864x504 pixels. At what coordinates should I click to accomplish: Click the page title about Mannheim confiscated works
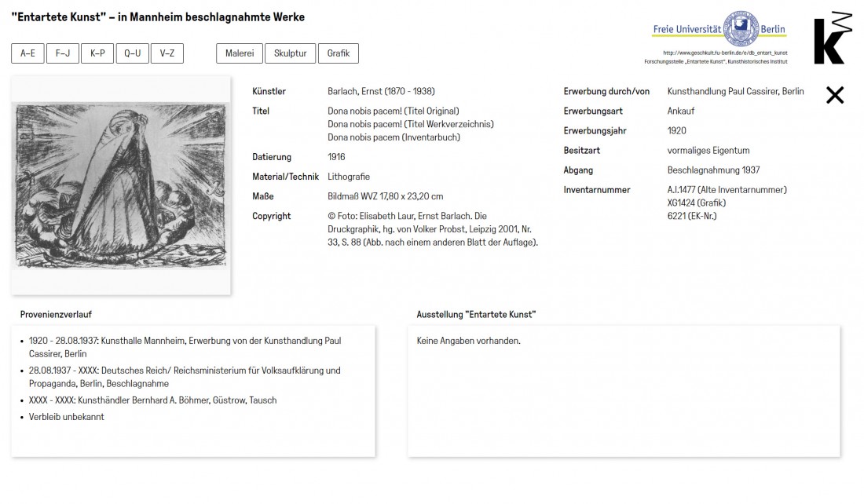158,17
